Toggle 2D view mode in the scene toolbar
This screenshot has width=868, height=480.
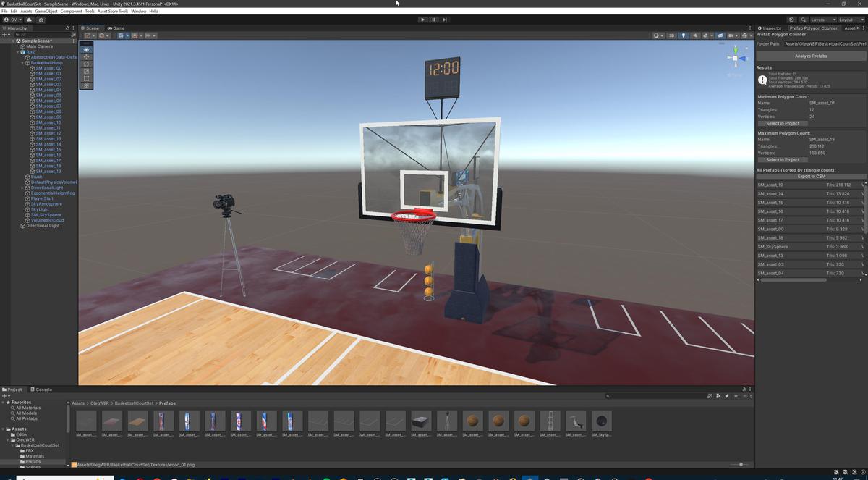(672, 35)
